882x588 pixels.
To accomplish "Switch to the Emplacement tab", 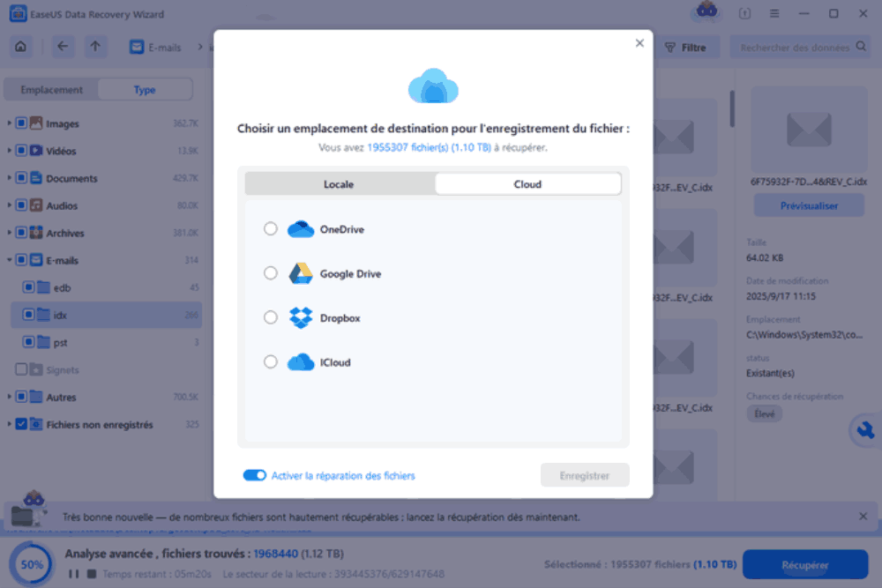I will [52, 90].
